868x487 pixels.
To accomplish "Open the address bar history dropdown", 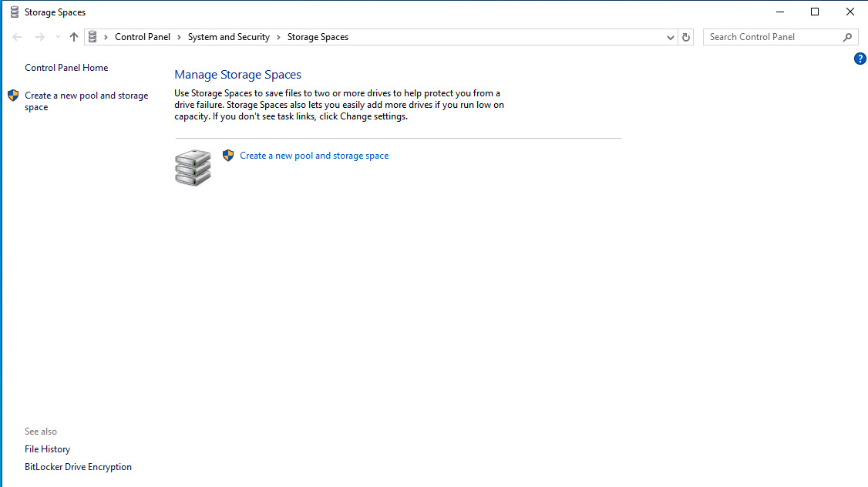I will 670,36.
